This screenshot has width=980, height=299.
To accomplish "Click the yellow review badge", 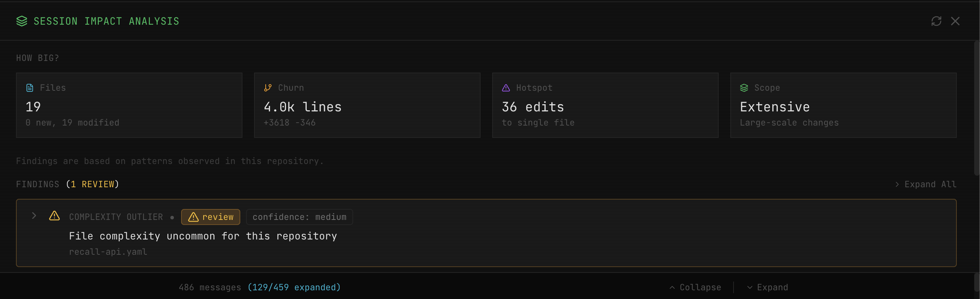I will tap(211, 217).
